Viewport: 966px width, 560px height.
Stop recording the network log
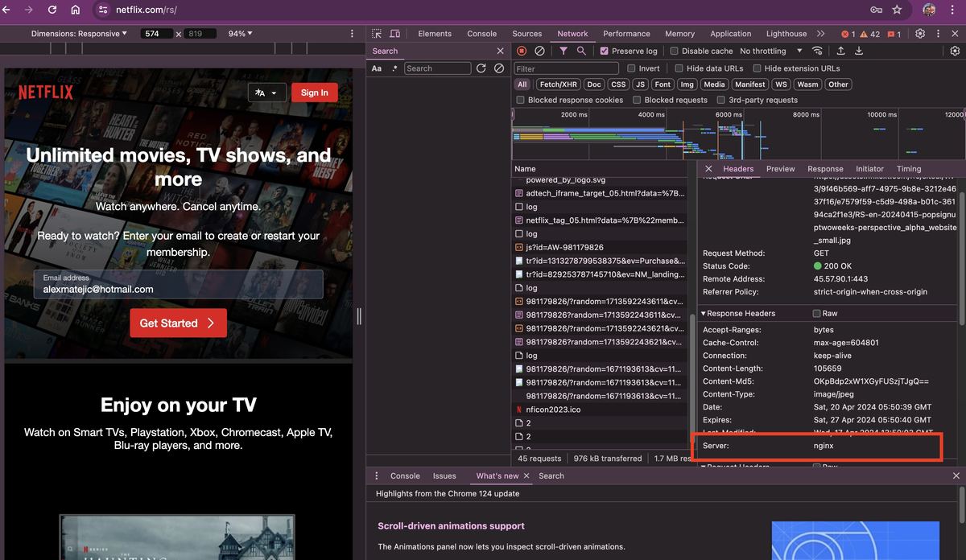[522, 51]
